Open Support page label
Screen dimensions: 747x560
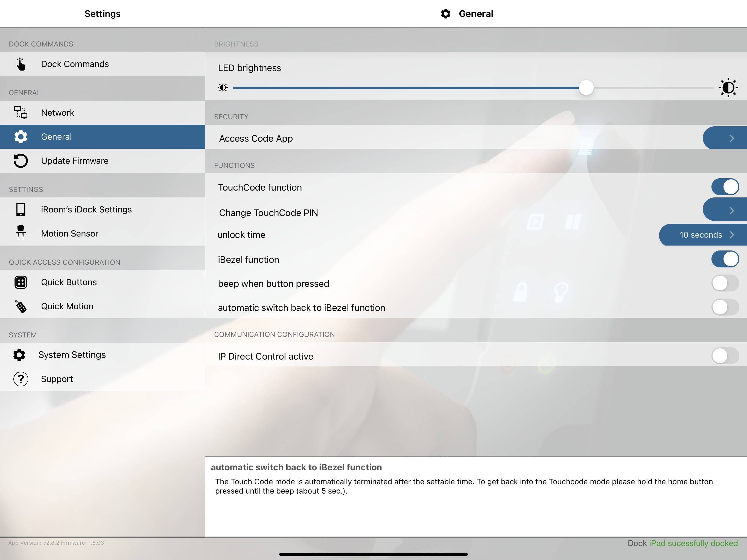pyautogui.click(x=57, y=379)
